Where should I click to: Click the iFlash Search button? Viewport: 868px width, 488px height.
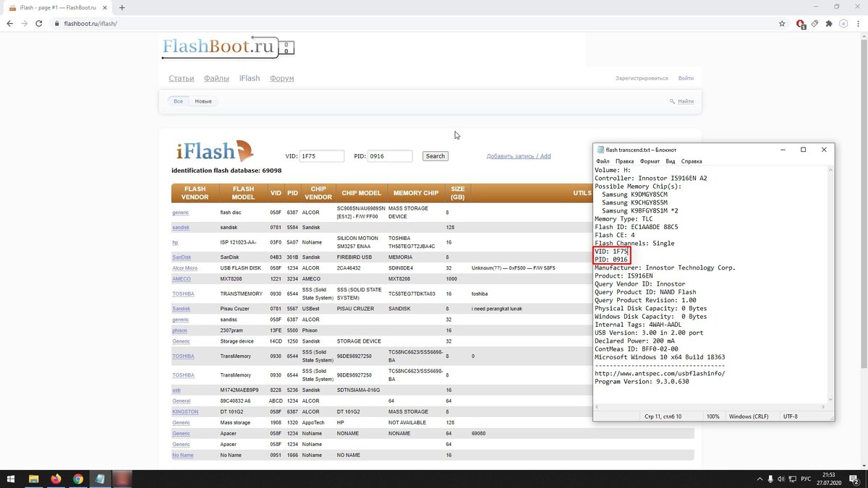435,155
